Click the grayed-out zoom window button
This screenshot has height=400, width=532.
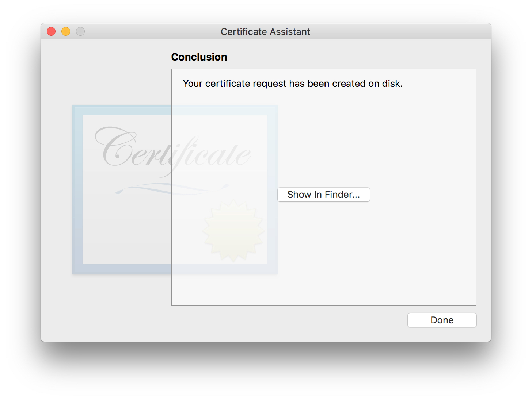80,32
